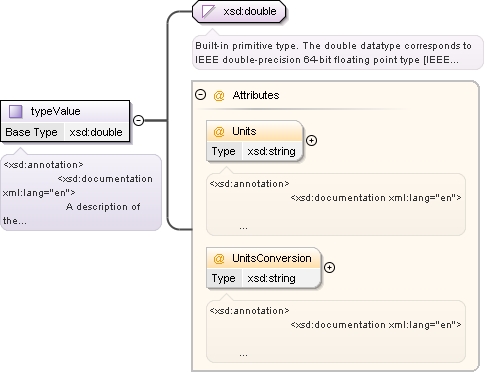Click the xsd:double built-in primitive description
Image resolution: width=491 pixels, height=373 pixels.
338,53
